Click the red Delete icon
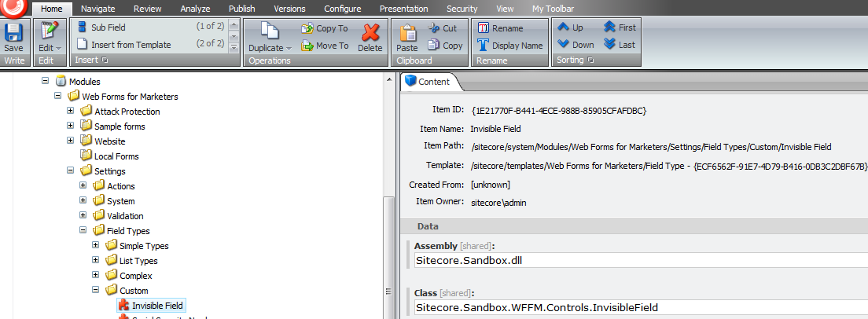This screenshot has height=319, width=868. click(370, 37)
